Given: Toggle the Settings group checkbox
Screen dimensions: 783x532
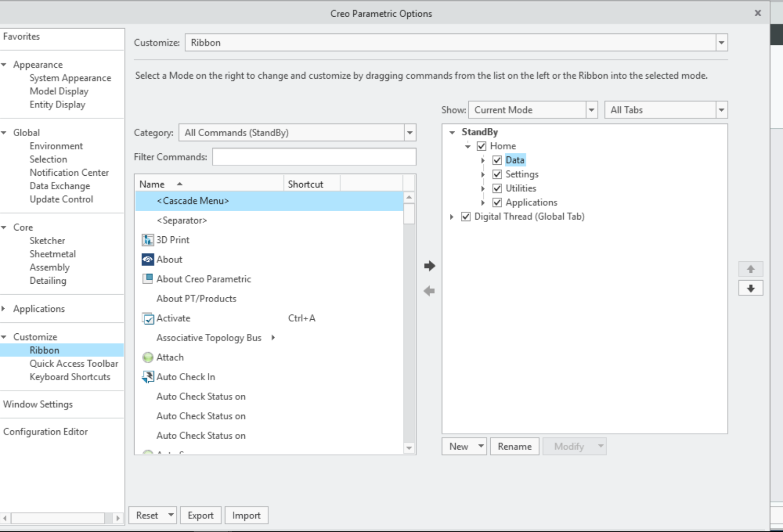Looking at the screenshot, I should coord(497,174).
